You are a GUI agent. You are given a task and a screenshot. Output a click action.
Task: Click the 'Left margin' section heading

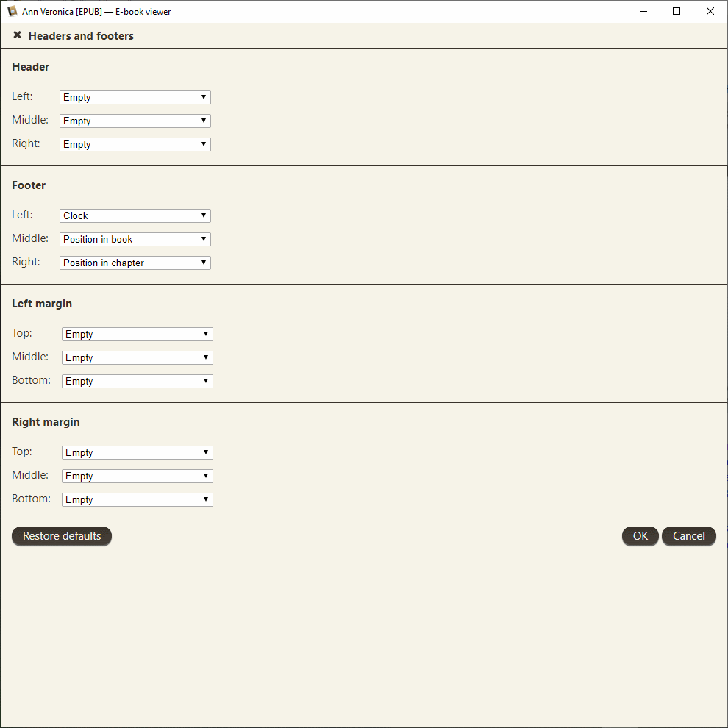pos(42,304)
